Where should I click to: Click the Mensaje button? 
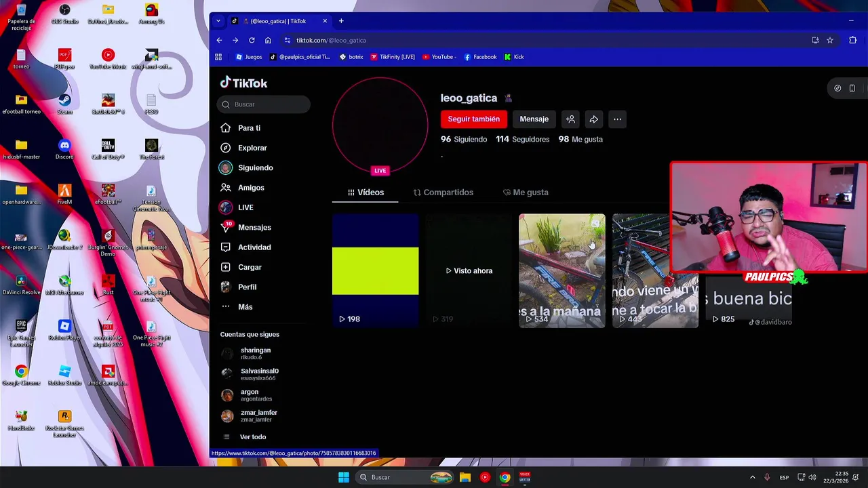(534, 119)
